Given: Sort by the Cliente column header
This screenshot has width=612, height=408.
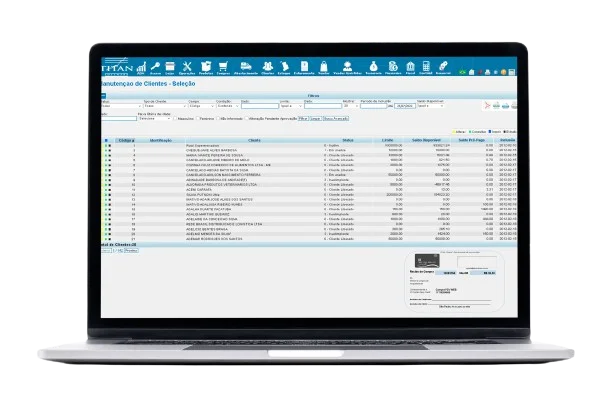Looking at the screenshot, I should (254, 140).
